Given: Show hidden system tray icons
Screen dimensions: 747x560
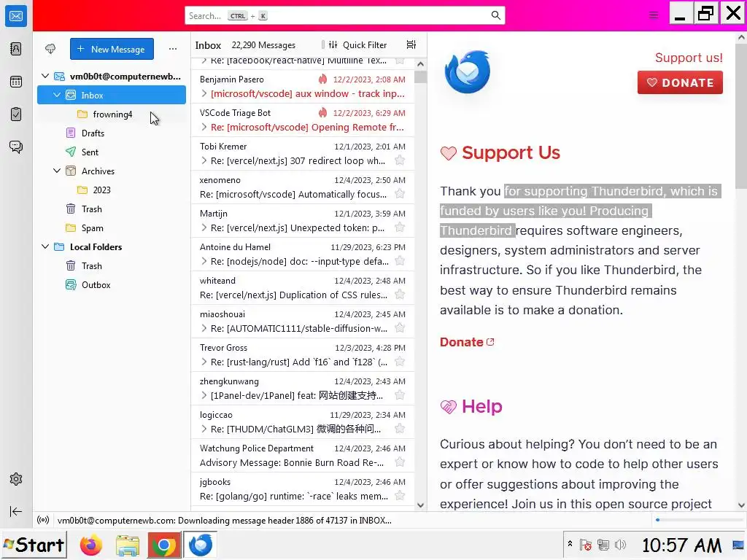Looking at the screenshot, I should coord(570,544).
